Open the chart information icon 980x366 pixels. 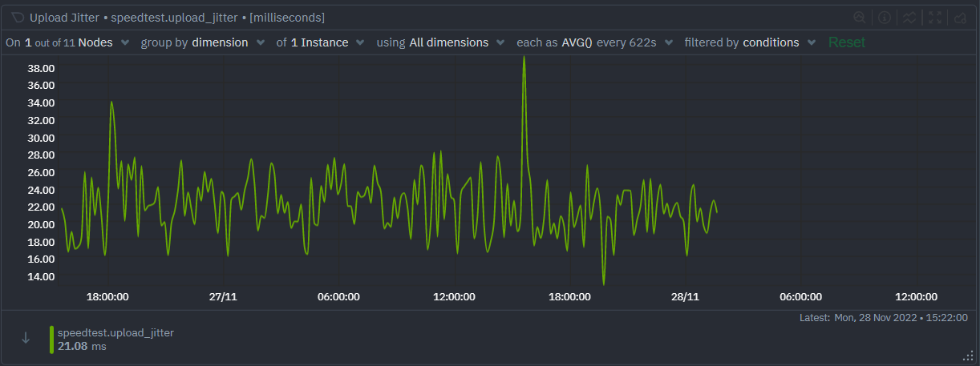pyautogui.click(x=885, y=17)
